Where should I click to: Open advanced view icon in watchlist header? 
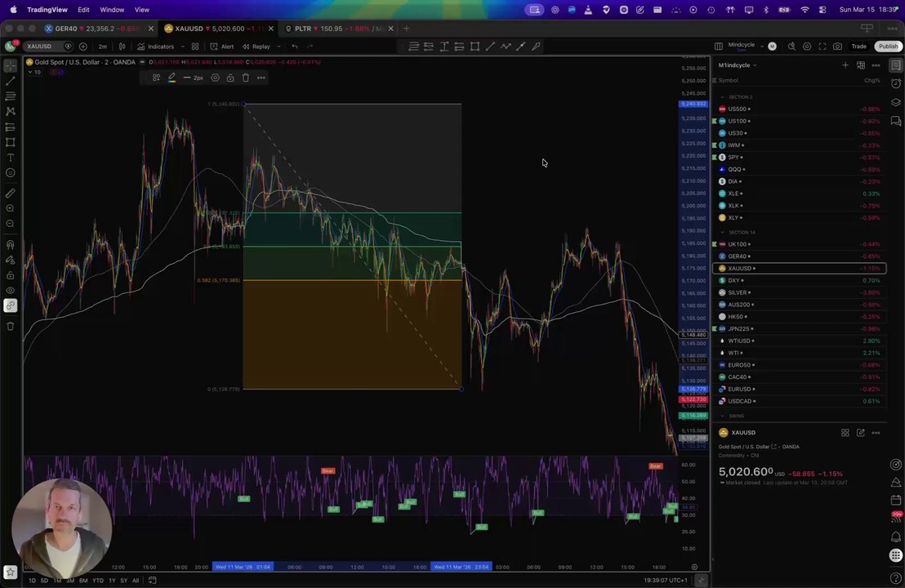861,65
